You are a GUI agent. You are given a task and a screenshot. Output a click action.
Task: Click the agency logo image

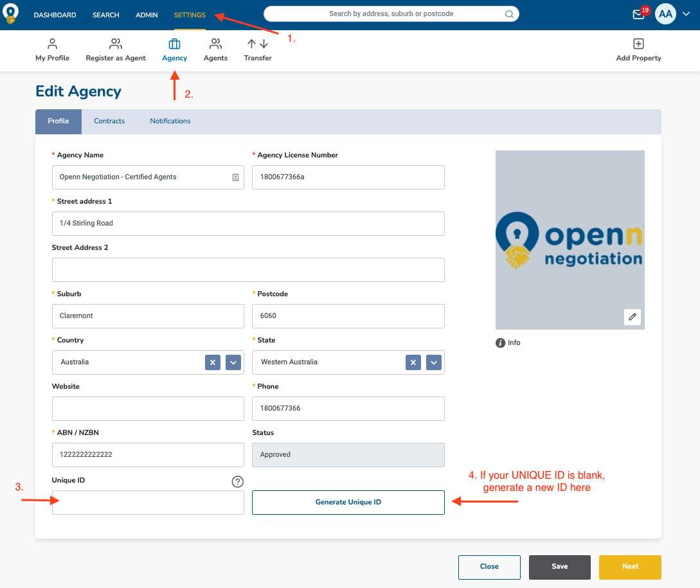[570, 240]
